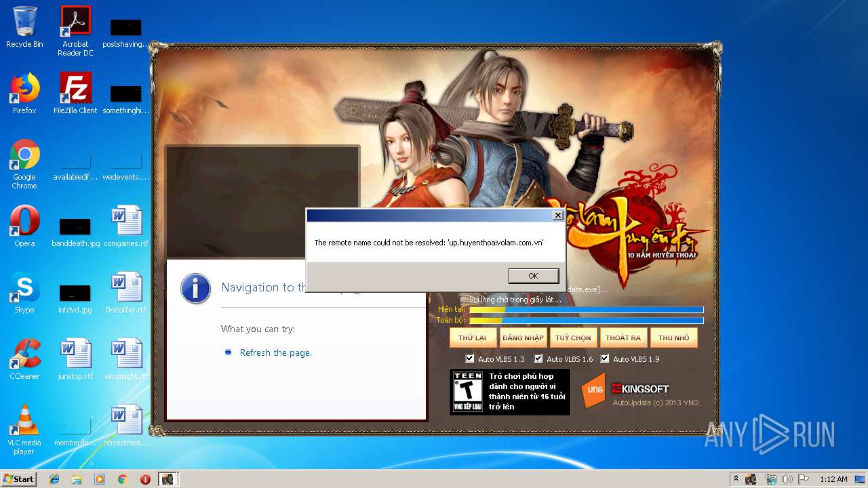The height and width of the screenshot is (488, 868).
Task: Click the Toàn bộ progress bar
Action: click(587, 321)
